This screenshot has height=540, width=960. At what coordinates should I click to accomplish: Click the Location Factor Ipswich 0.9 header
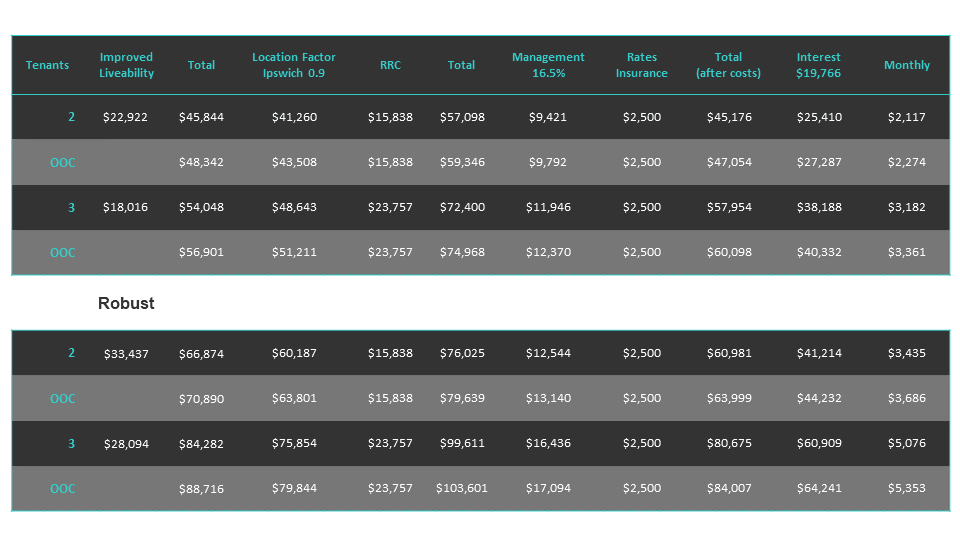(x=294, y=65)
